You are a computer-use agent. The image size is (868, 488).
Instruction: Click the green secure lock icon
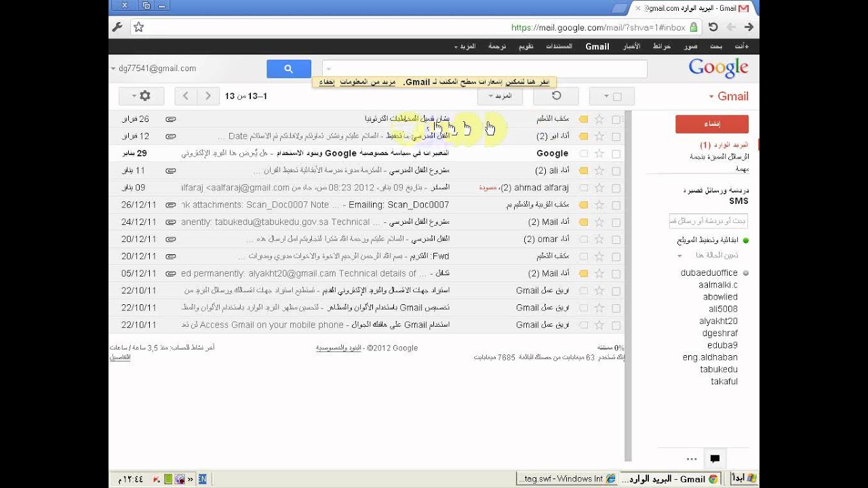click(693, 27)
